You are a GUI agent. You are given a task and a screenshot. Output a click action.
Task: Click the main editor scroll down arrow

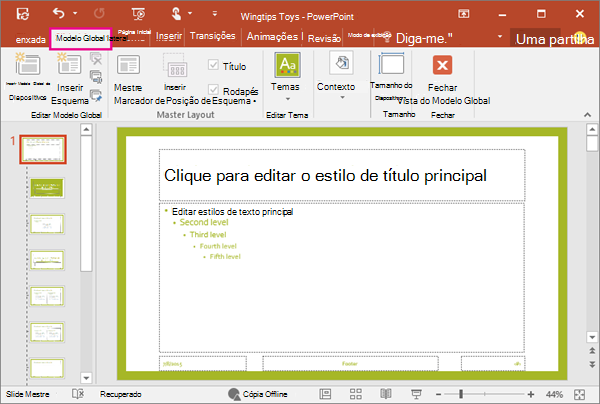592,337
